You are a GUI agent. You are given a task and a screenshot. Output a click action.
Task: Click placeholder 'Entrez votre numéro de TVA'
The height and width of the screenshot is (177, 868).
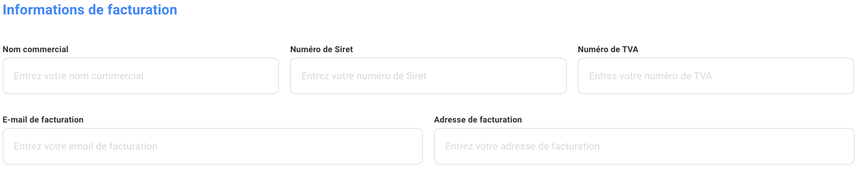[x=651, y=76]
